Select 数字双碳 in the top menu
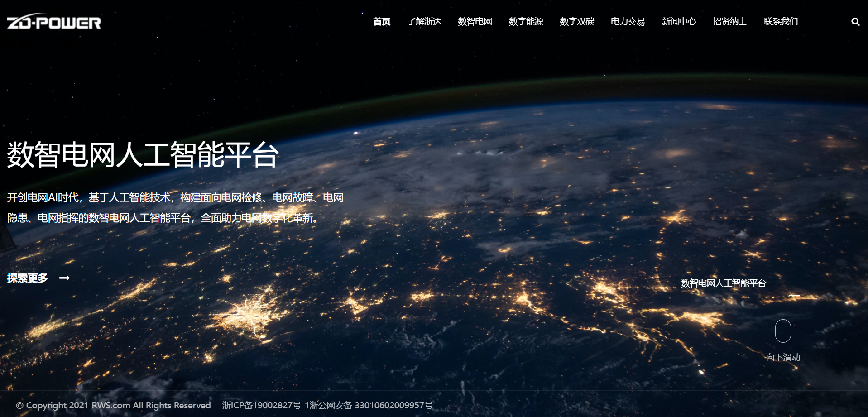The width and height of the screenshot is (868, 417). tap(577, 22)
